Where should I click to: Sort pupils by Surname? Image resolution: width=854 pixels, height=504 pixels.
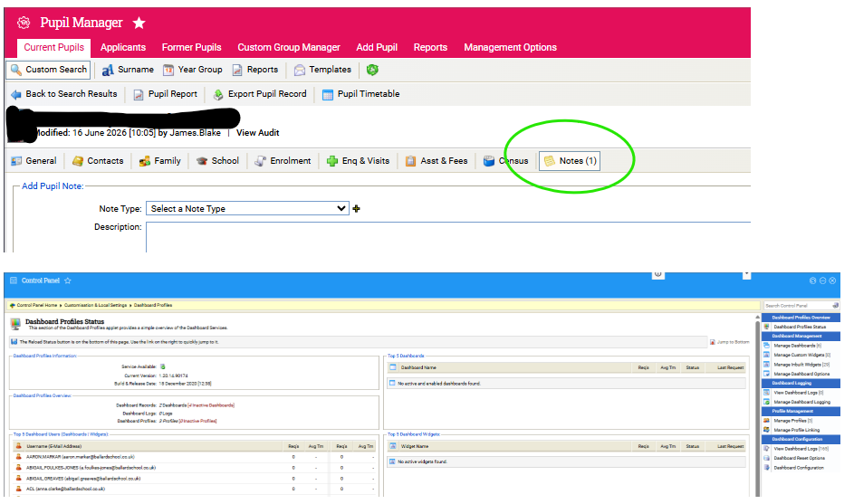(x=128, y=70)
